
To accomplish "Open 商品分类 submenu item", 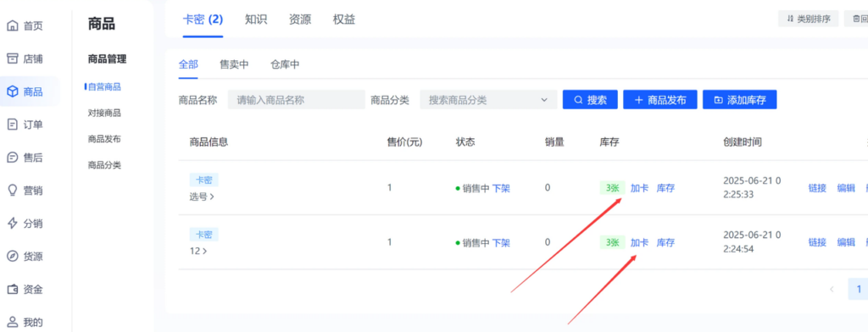I will 104,165.
